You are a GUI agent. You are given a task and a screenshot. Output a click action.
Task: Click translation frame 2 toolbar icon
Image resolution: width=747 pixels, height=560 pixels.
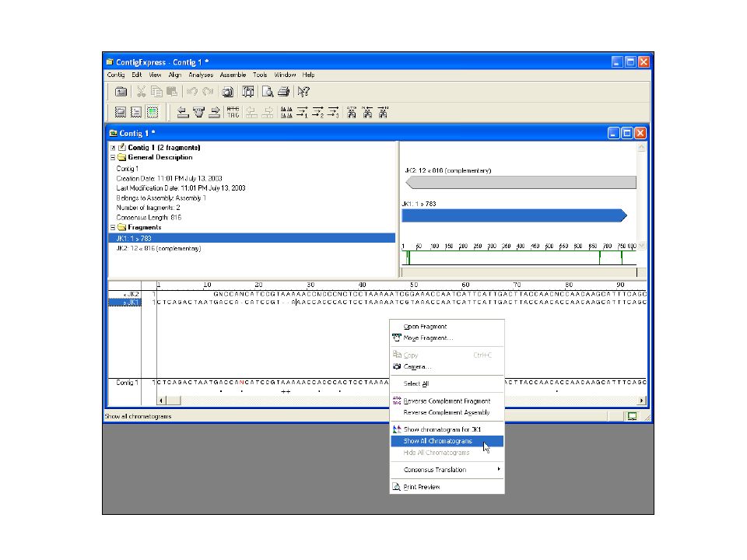pyautogui.click(x=317, y=112)
